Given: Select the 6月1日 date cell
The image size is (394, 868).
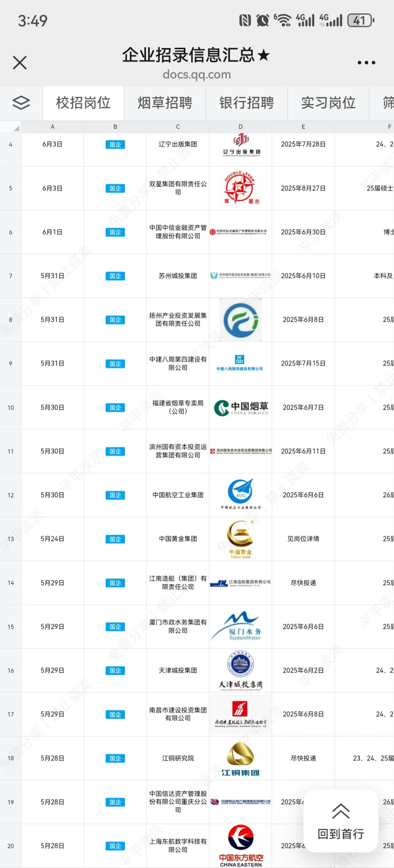Looking at the screenshot, I should (x=53, y=232).
